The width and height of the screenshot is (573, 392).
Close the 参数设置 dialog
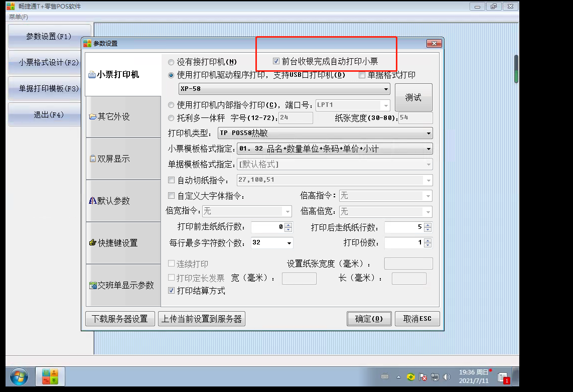coord(434,44)
